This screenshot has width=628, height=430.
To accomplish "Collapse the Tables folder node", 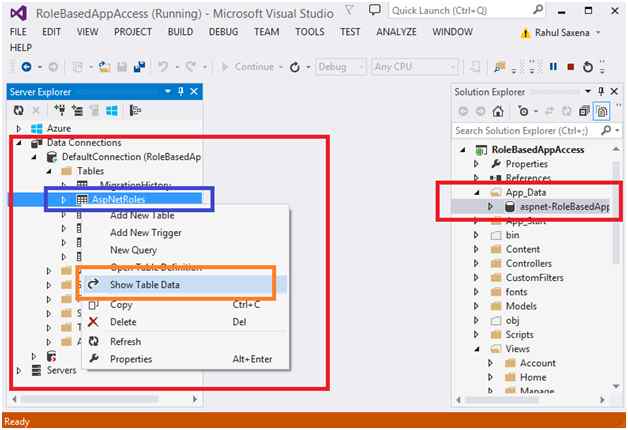I will click(48, 171).
